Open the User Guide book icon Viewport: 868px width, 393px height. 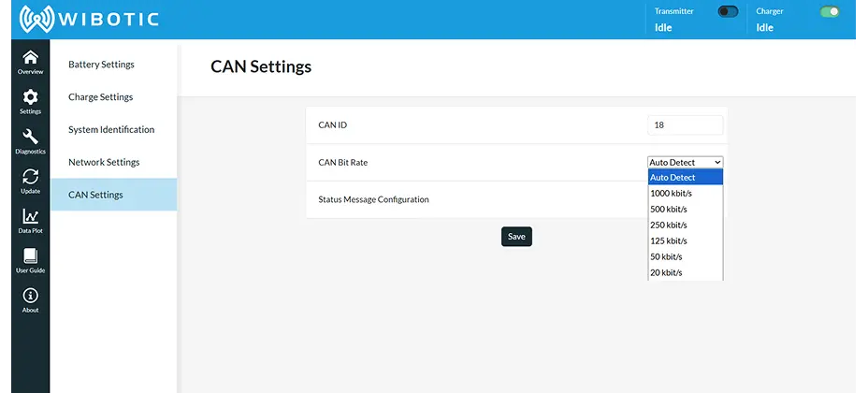(30, 257)
